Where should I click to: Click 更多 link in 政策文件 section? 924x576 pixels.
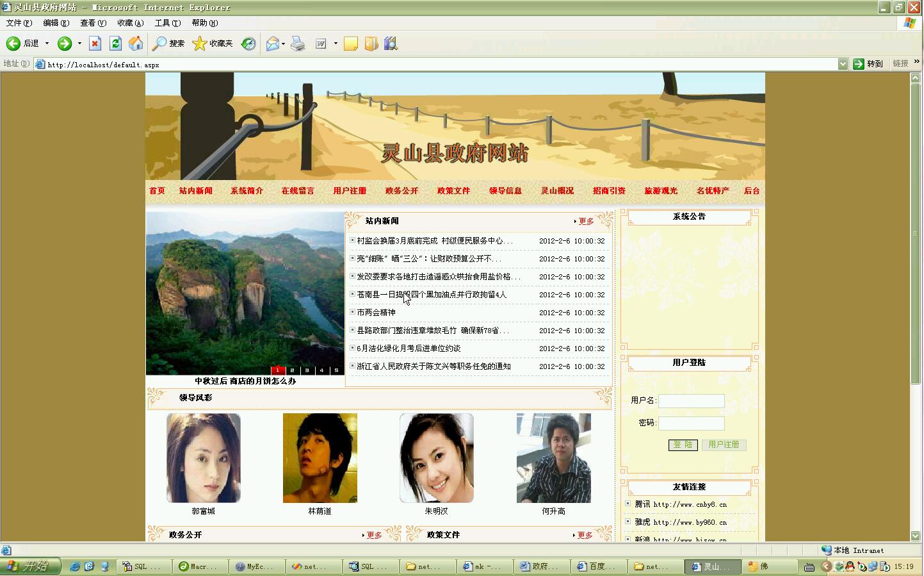point(585,536)
